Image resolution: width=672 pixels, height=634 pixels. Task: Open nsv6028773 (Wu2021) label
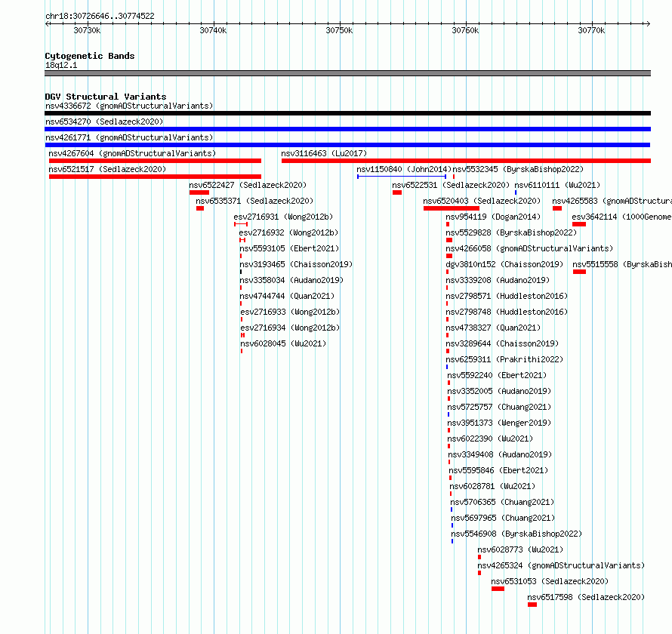(x=520, y=549)
